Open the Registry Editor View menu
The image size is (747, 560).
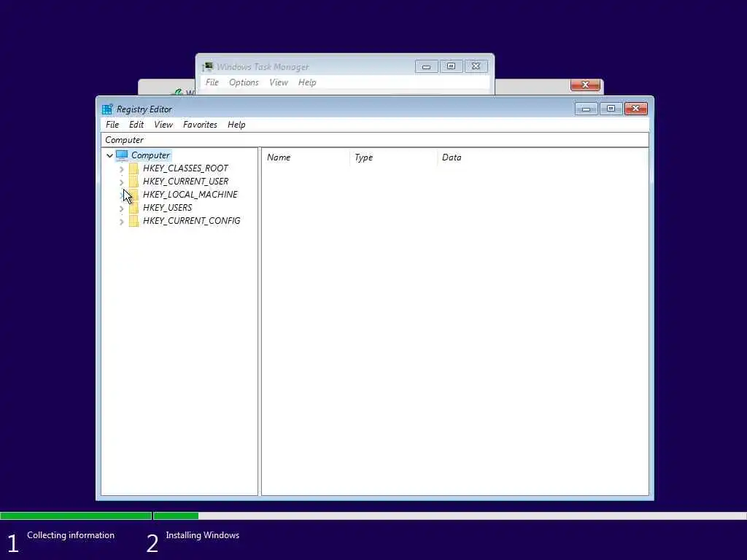point(163,125)
